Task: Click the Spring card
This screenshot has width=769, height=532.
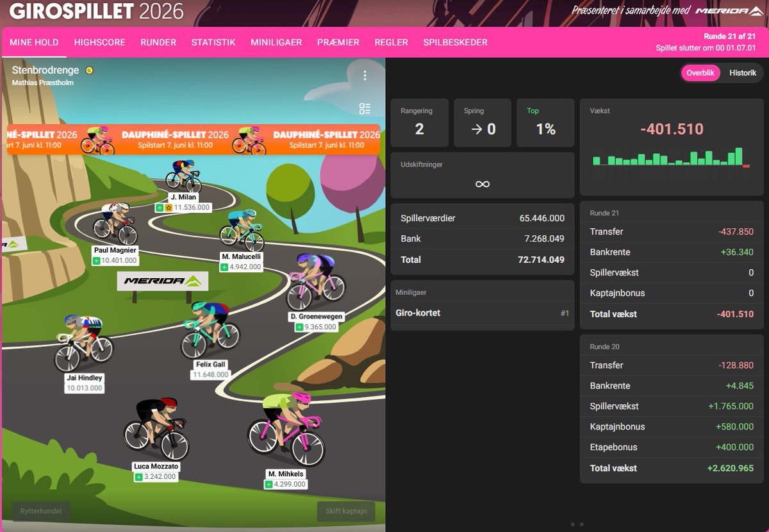Action: (x=483, y=122)
